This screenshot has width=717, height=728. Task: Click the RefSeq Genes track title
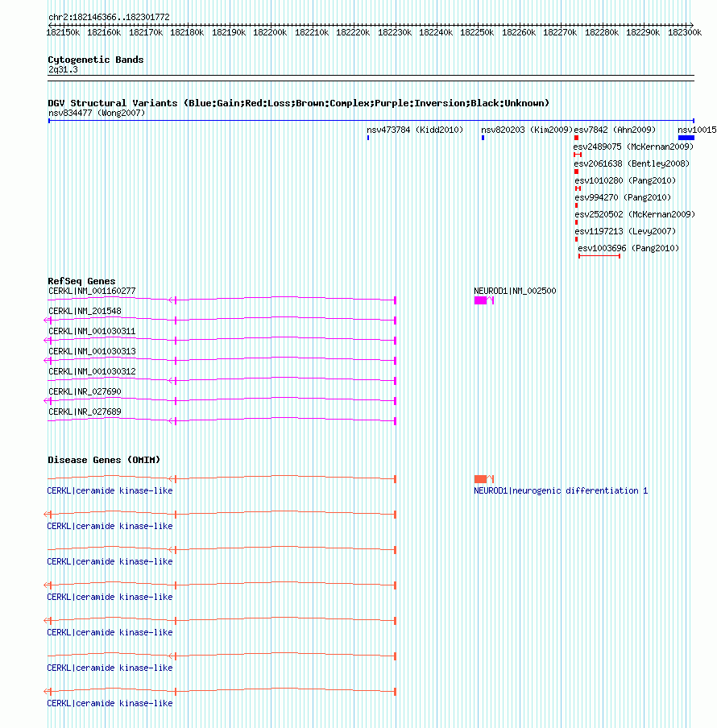click(x=81, y=281)
